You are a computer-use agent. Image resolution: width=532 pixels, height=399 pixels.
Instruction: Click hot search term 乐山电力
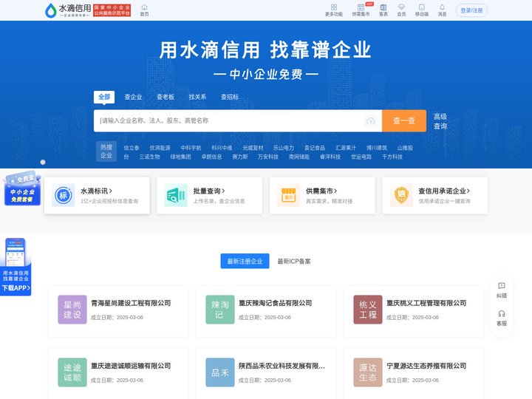(284, 148)
